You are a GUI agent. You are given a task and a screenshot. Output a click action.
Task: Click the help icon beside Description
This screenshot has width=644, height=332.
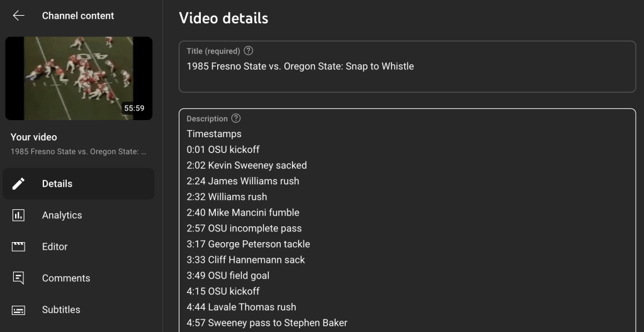coord(236,118)
